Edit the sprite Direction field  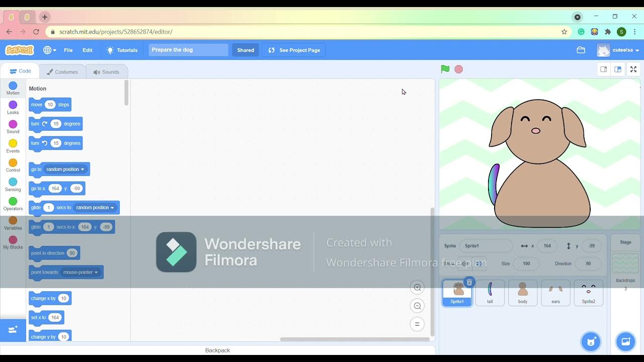tap(588, 263)
